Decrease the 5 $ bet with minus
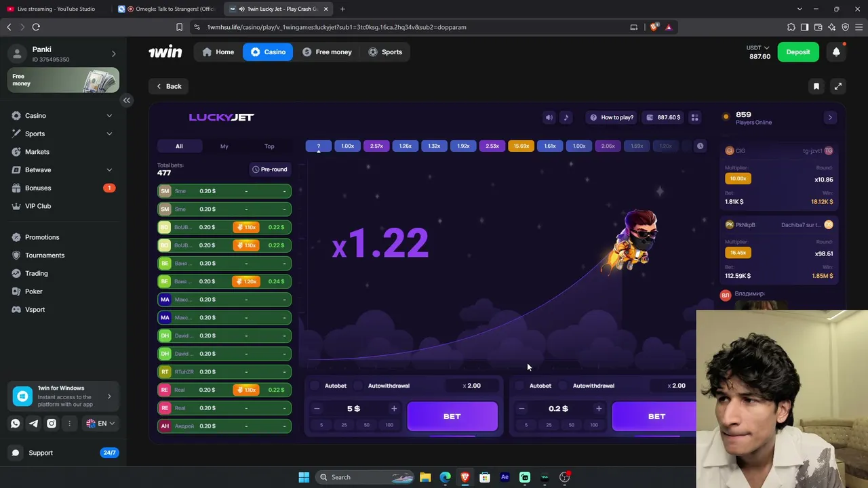Viewport: 868px width, 488px height. (317, 409)
